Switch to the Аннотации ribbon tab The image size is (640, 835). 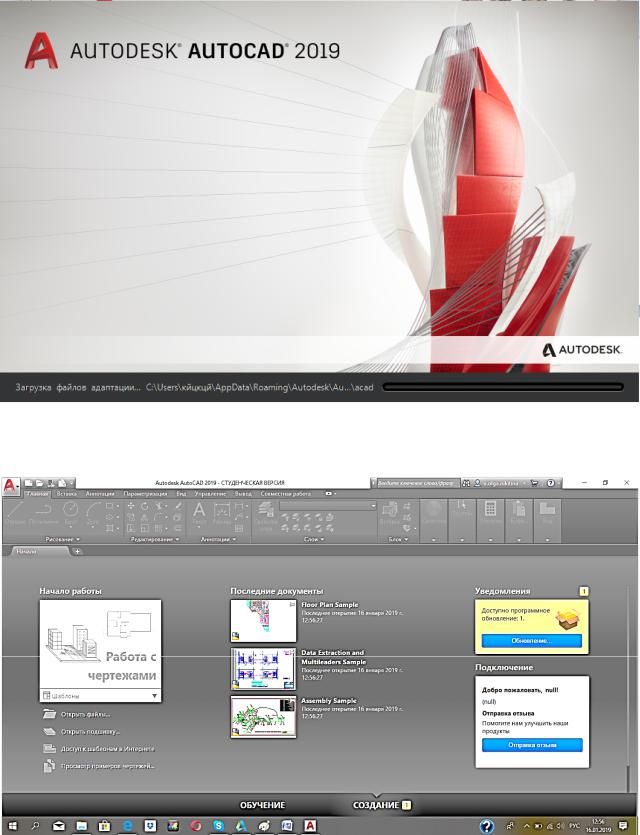pos(100,494)
